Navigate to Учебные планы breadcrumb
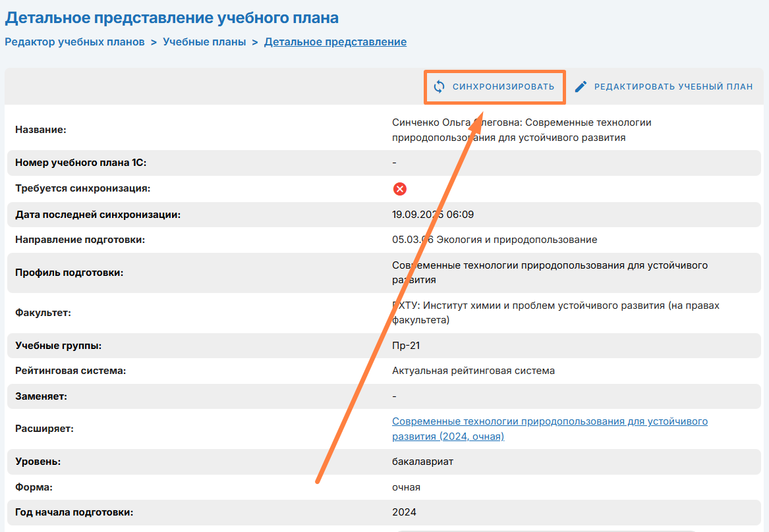Viewport: 769px width, 532px height. click(204, 41)
